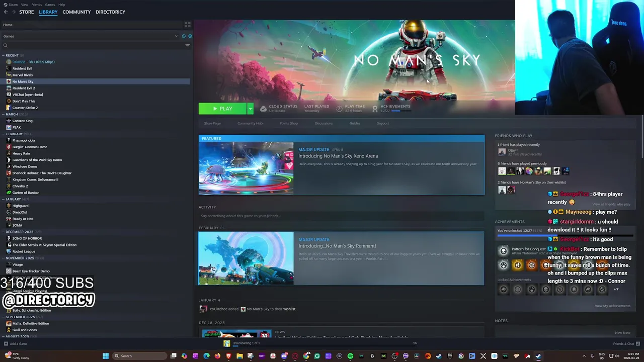Click the play time clock icon

click(339, 108)
